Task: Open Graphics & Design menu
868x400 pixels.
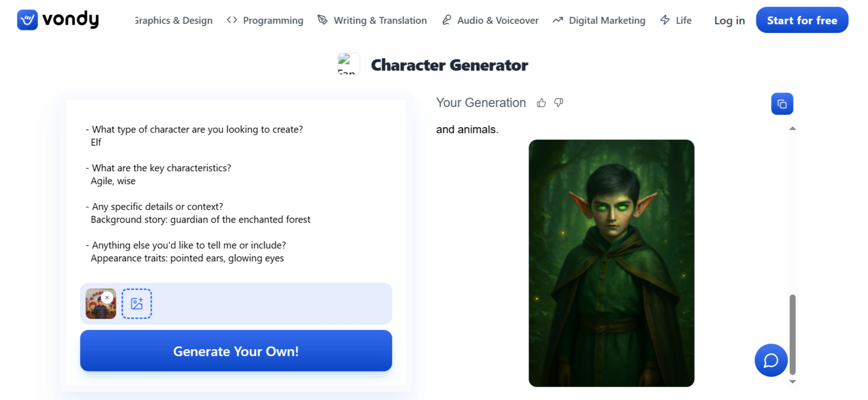Action: pos(174,20)
